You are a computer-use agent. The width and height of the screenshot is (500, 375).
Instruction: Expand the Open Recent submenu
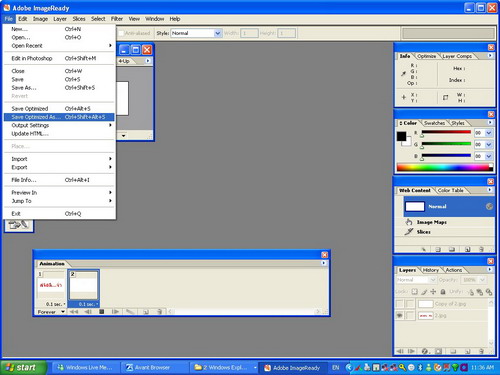[x=59, y=46]
